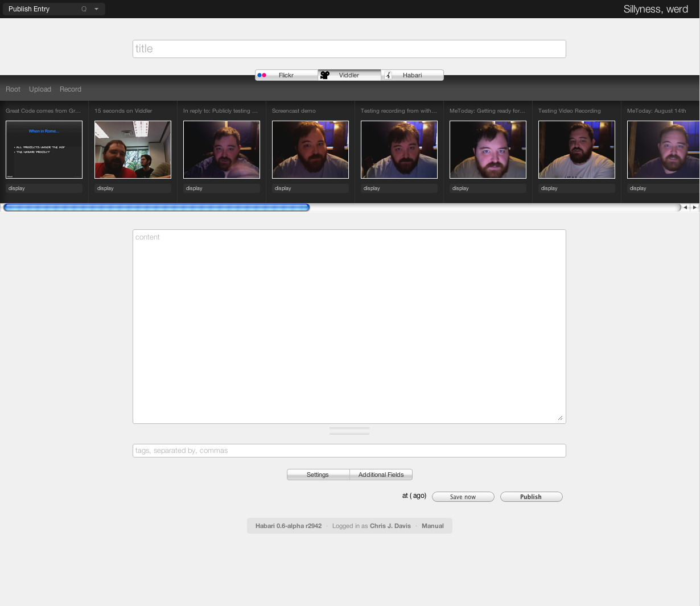This screenshot has width=700, height=606.
Task: Click display under 15 seconds on Viddler
Action: [133, 188]
